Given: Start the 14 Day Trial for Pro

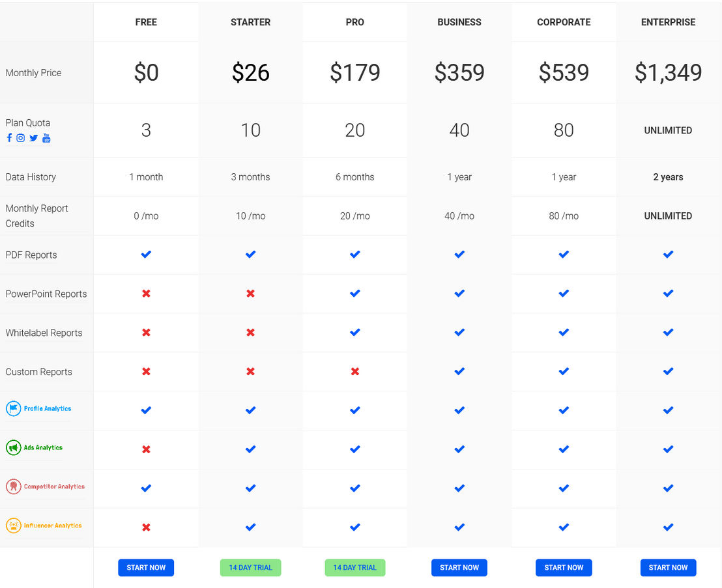Looking at the screenshot, I should [x=355, y=568].
